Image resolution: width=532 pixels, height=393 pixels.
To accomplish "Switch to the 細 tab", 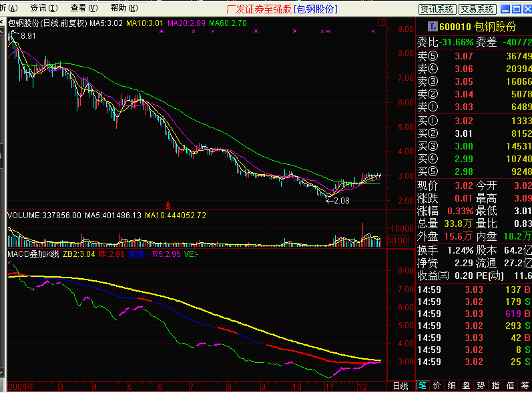I will point(452,386).
